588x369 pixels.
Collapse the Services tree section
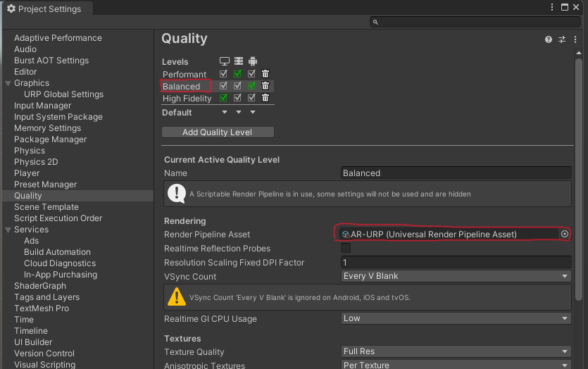(8, 230)
